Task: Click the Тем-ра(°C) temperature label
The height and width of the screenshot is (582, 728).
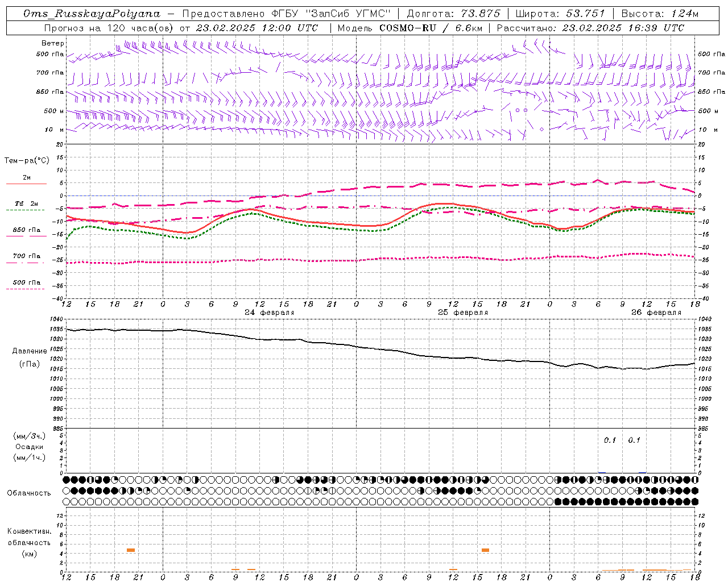Action: [27, 161]
